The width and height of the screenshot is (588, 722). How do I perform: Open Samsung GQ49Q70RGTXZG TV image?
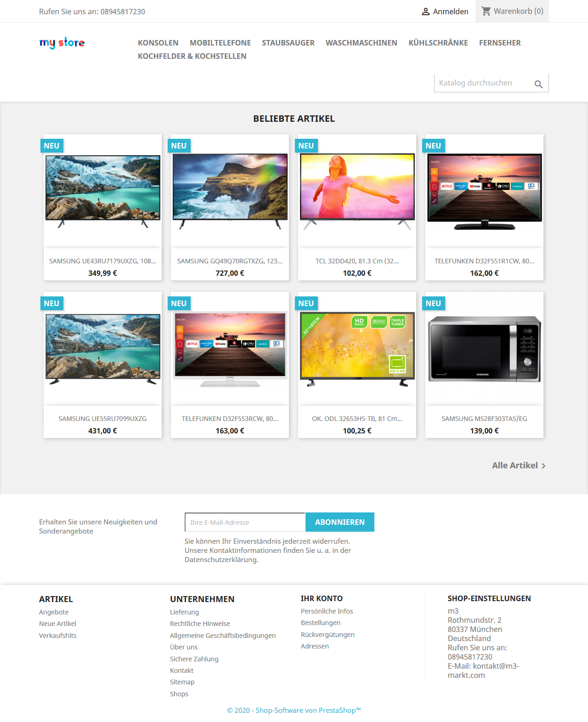(230, 191)
